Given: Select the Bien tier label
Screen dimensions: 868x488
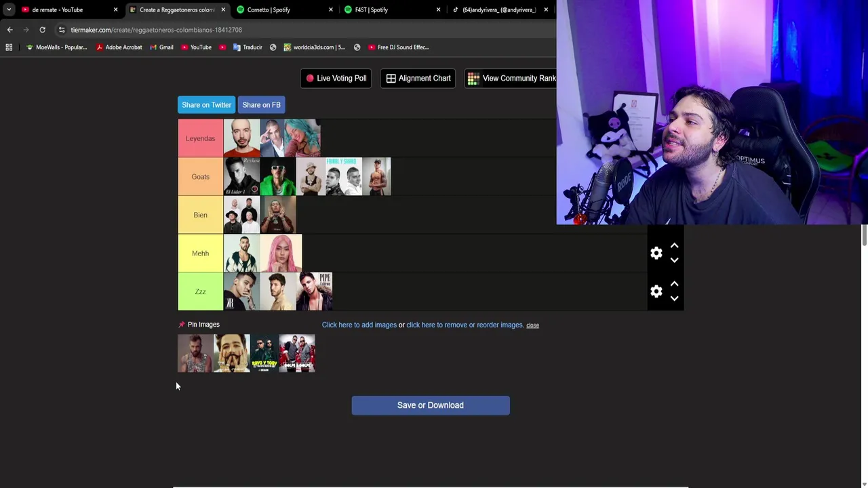Looking at the screenshot, I should click(x=200, y=215).
